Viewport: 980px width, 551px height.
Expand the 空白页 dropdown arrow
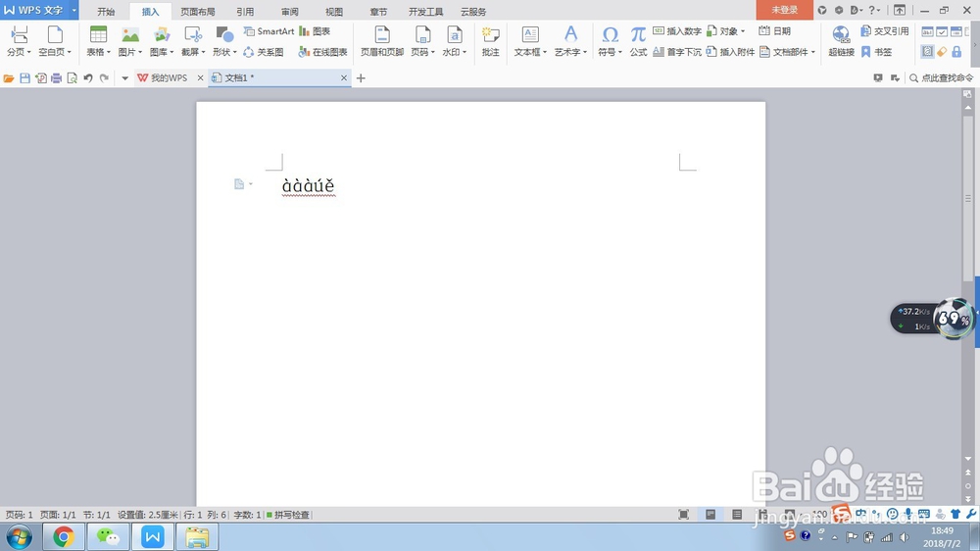point(70,53)
